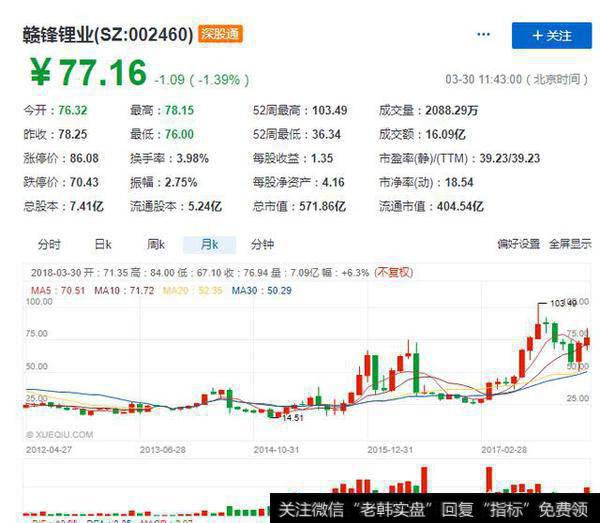The width and height of the screenshot is (600, 523).
Task: Click the 振幅 value 2.75%
Action: (x=181, y=182)
